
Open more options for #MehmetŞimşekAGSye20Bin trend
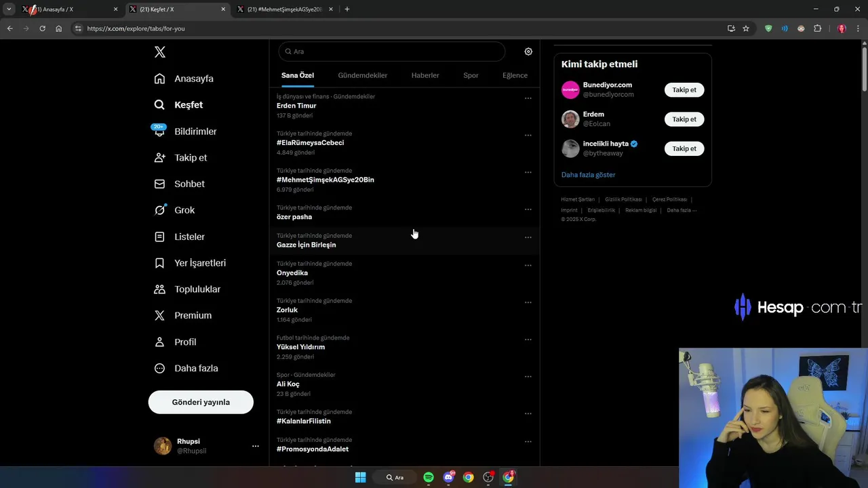click(x=528, y=172)
